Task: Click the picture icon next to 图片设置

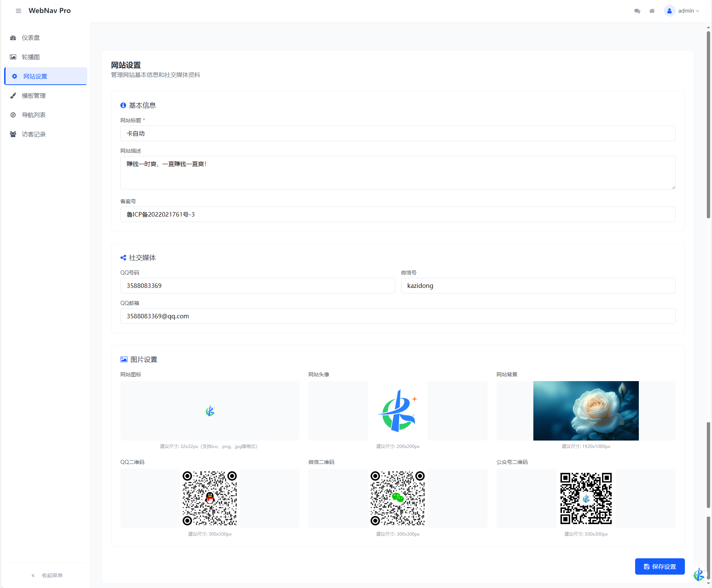Action: point(124,359)
